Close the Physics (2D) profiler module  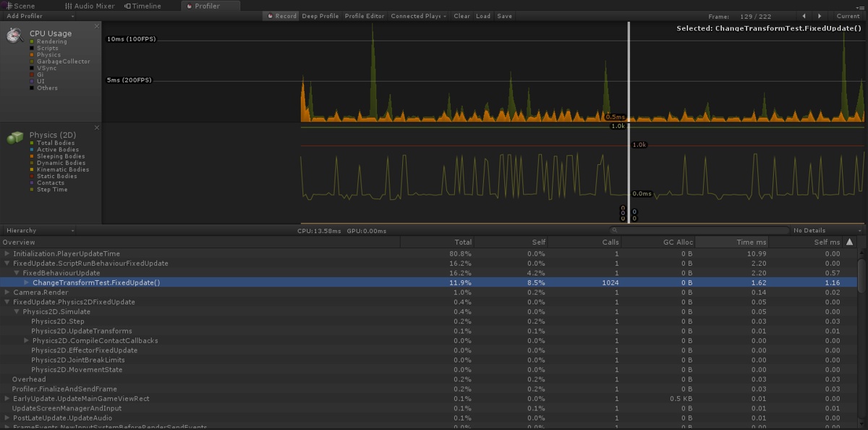pos(97,127)
